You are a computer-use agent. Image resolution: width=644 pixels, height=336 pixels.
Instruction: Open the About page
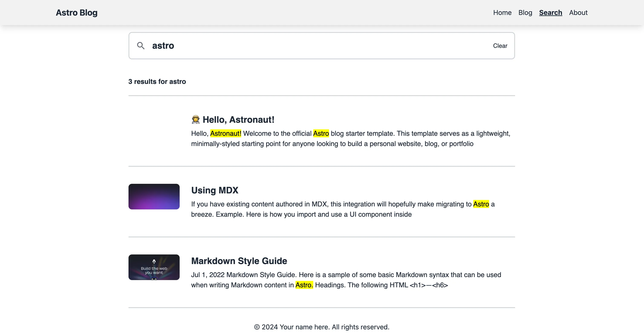pyautogui.click(x=578, y=13)
